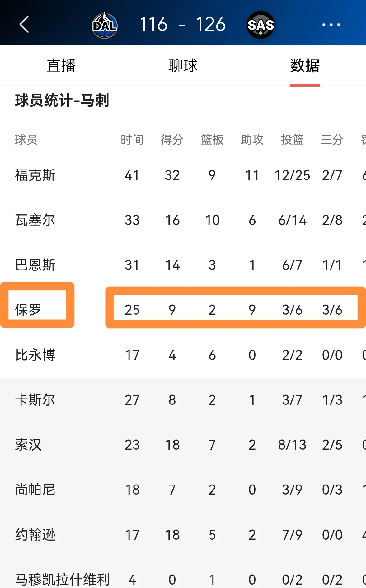Click the 三分 column header
This screenshot has width=366, height=588.
pyautogui.click(x=331, y=140)
